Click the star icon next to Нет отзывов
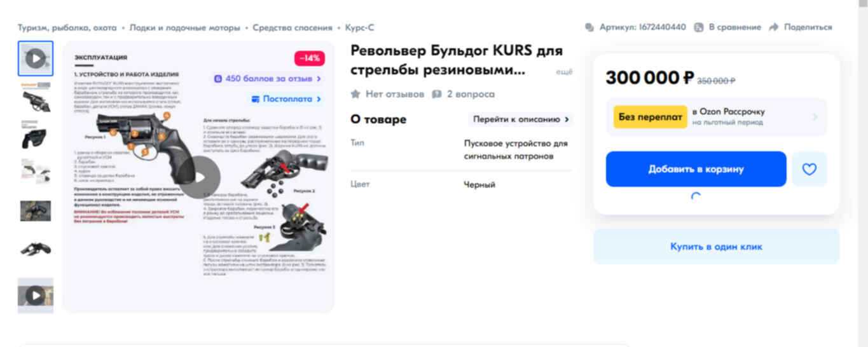The height and width of the screenshot is (347, 868). click(x=355, y=94)
